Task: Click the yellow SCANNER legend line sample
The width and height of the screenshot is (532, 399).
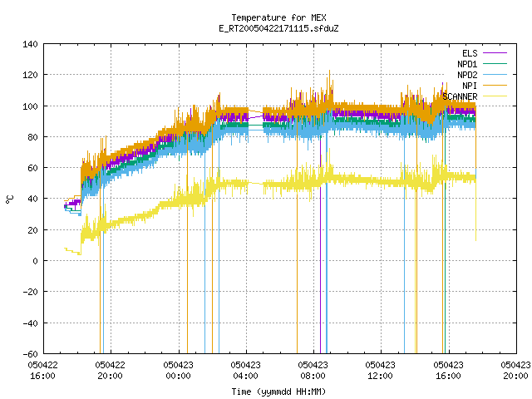Action: pos(495,96)
